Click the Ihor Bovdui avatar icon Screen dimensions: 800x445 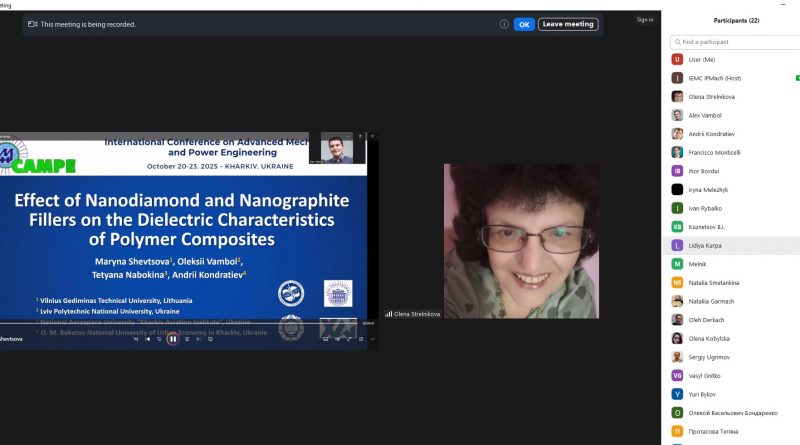[x=678, y=171]
